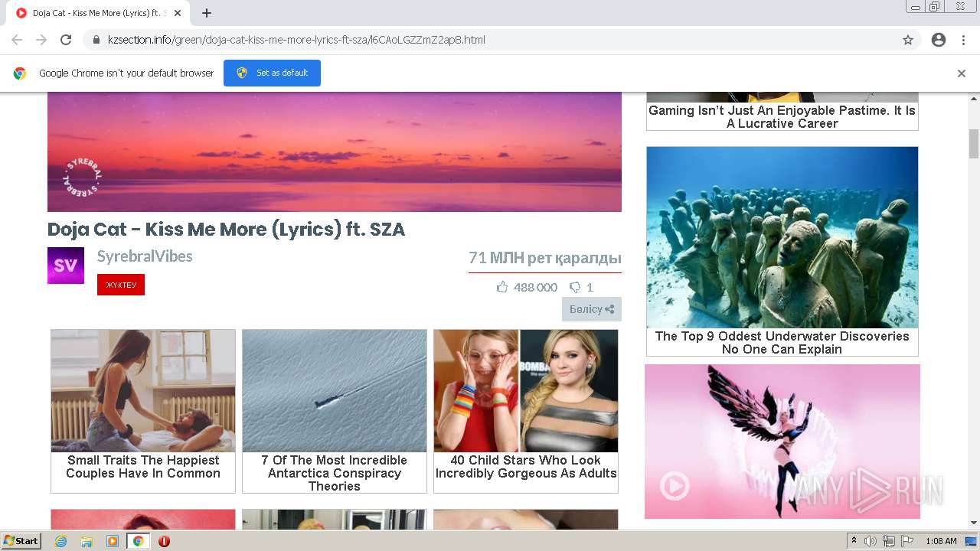Click the page vertical scrollbar thumb
This screenshot has height=551, width=980.
[x=974, y=144]
